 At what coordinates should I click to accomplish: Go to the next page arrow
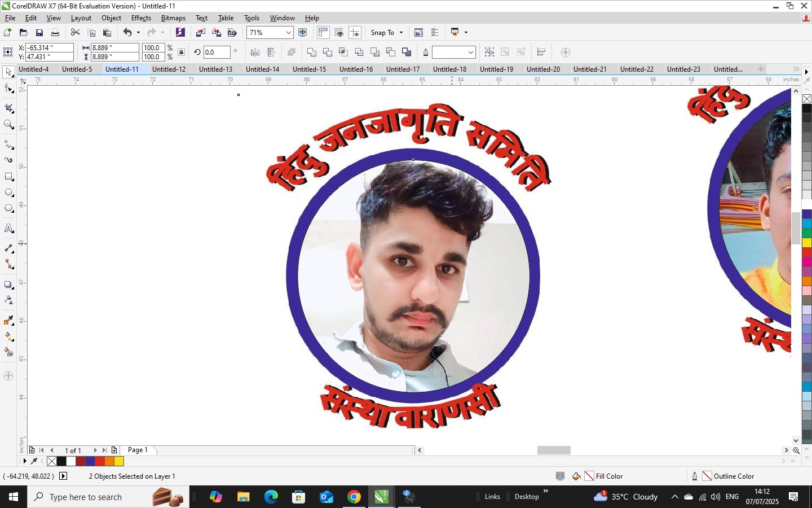coord(95,450)
